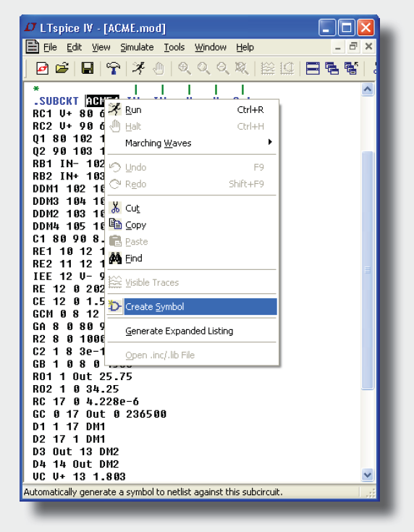This screenshot has width=414, height=532.
Task: Click the Zoom In magnifier icon
Action: tap(185, 68)
